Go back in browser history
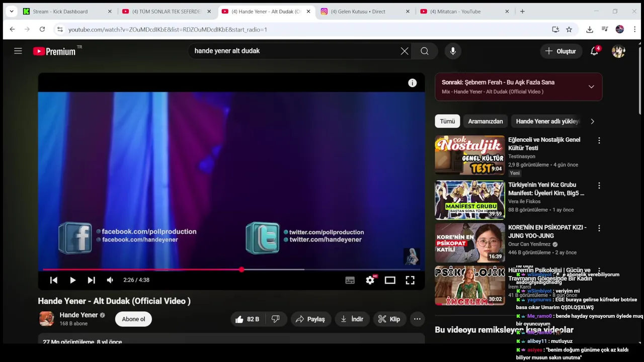This screenshot has height=362, width=644. pyautogui.click(x=12, y=29)
